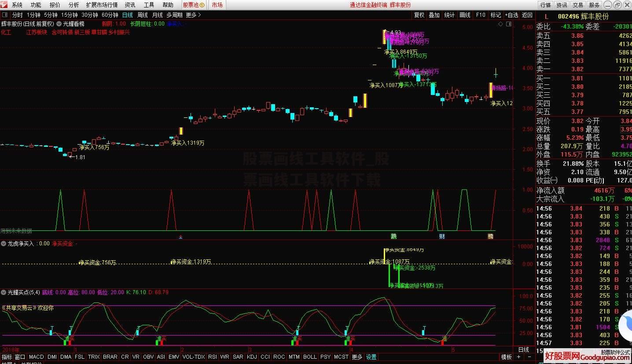Click the 服务 button at top right

[594, 5]
